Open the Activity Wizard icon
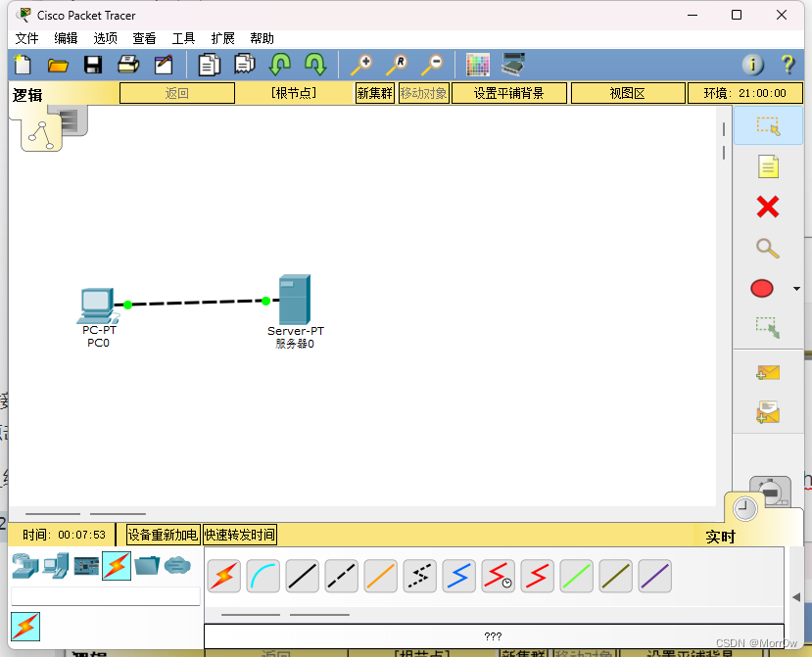The height and width of the screenshot is (657, 812). pos(164,65)
